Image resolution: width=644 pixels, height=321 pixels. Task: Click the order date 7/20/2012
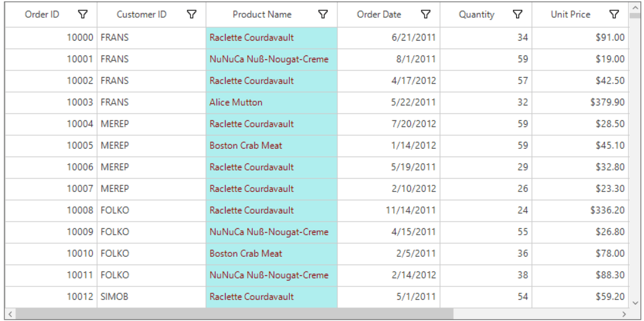pos(389,124)
